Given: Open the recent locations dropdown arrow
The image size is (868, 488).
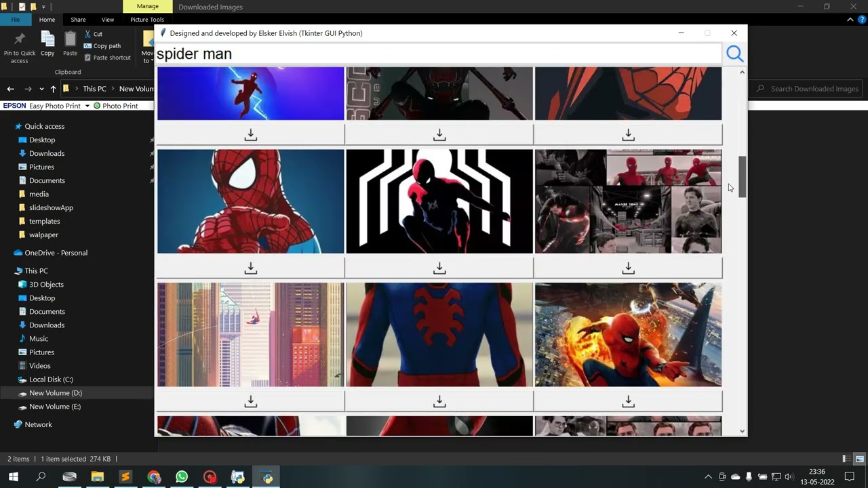Looking at the screenshot, I should tap(41, 89).
